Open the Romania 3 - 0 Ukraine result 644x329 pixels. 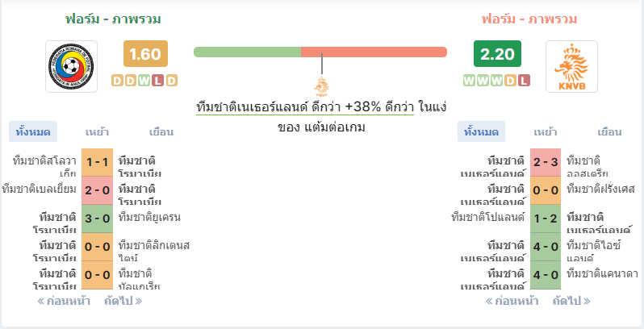(97, 219)
